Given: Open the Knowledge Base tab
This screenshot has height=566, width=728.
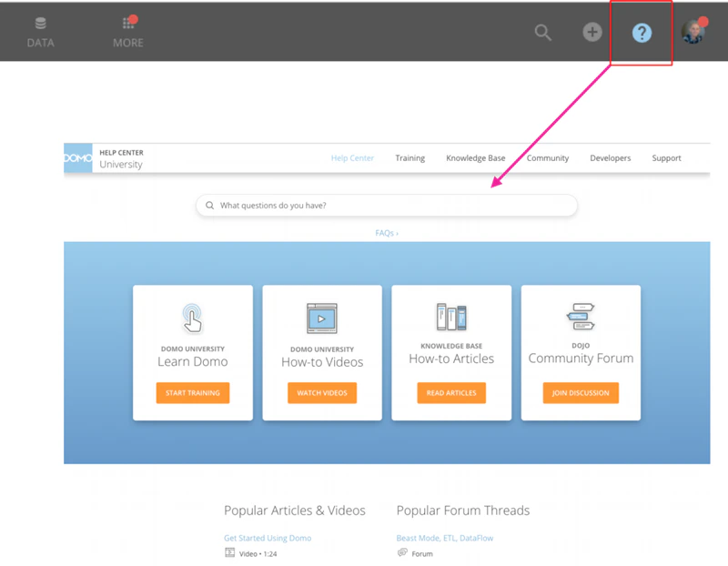Looking at the screenshot, I should pyautogui.click(x=475, y=158).
